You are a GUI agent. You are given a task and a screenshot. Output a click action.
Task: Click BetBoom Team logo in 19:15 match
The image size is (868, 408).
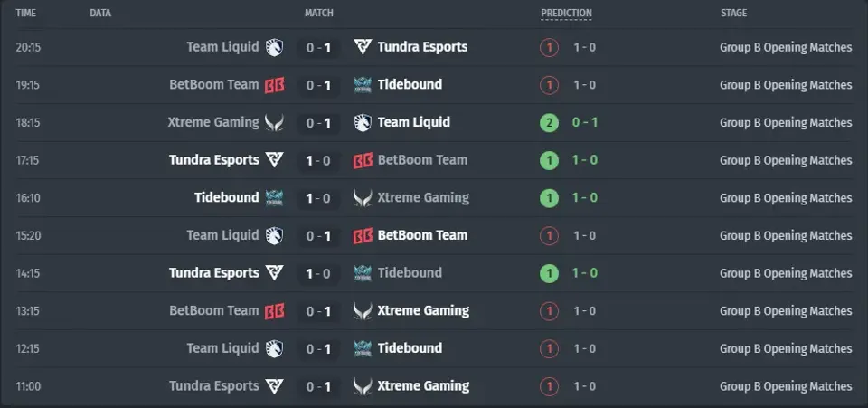pos(274,85)
